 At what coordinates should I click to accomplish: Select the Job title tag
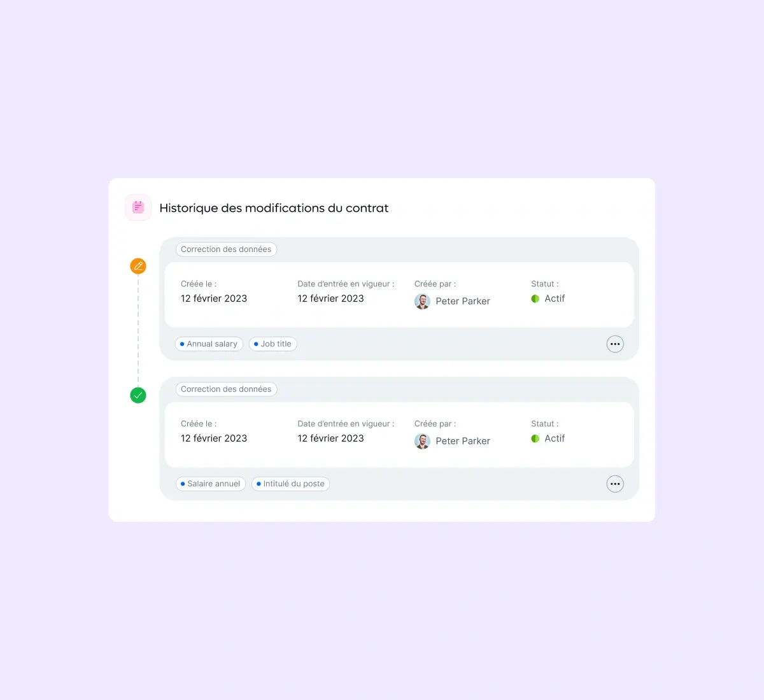pyautogui.click(x=273, y=344)
